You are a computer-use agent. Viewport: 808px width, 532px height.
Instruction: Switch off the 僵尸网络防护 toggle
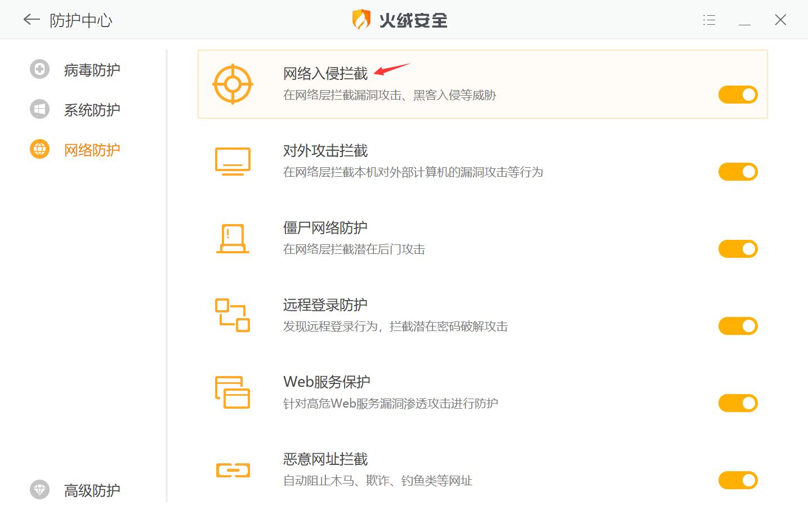coord(738,249)
